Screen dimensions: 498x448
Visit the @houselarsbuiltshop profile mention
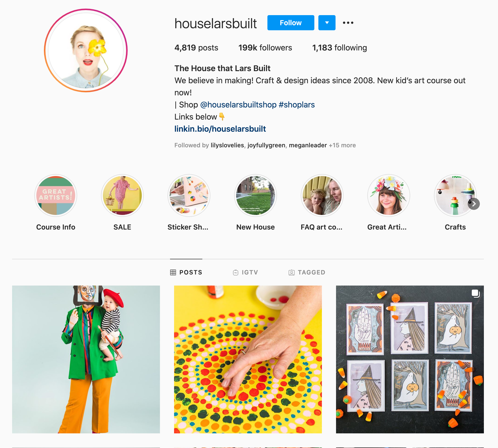[x=238, y=105]
